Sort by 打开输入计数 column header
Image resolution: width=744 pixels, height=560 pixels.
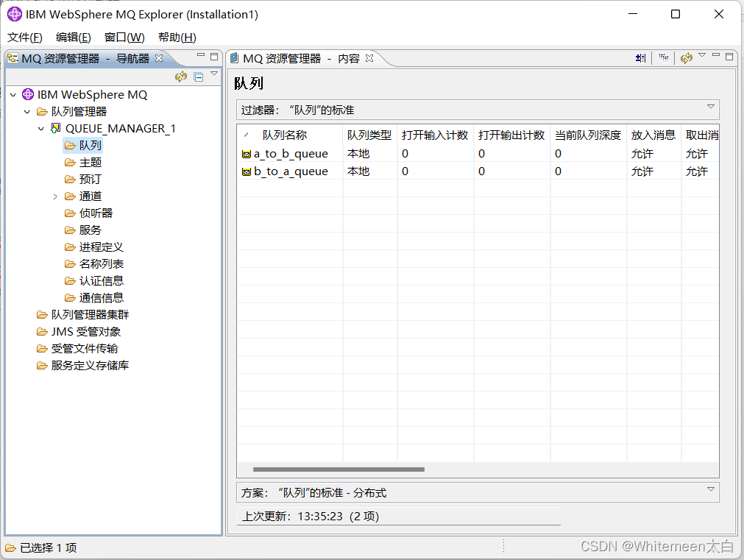coord(435,135)
